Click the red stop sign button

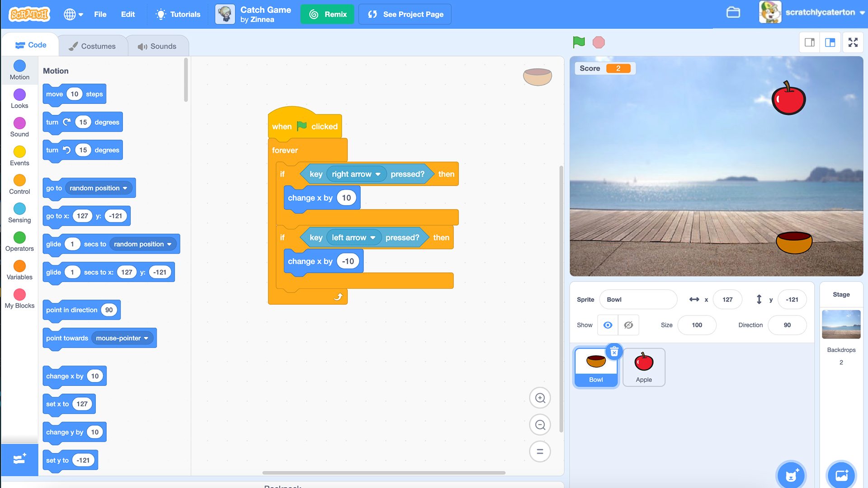point(599,42)
